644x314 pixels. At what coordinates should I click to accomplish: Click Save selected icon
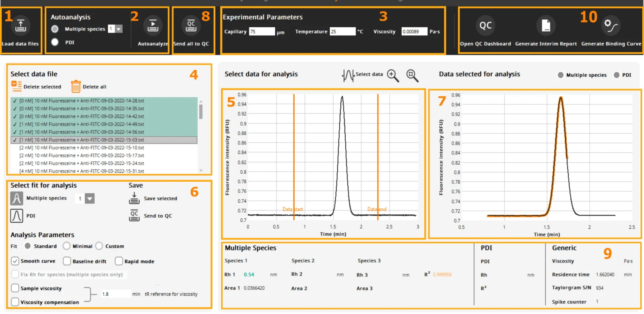point(134,198)
